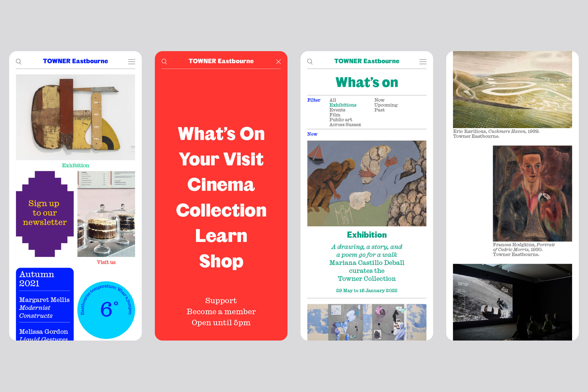Open Your Visit menu item
This screenshot has width=588, height=392.
pos(221,159)
